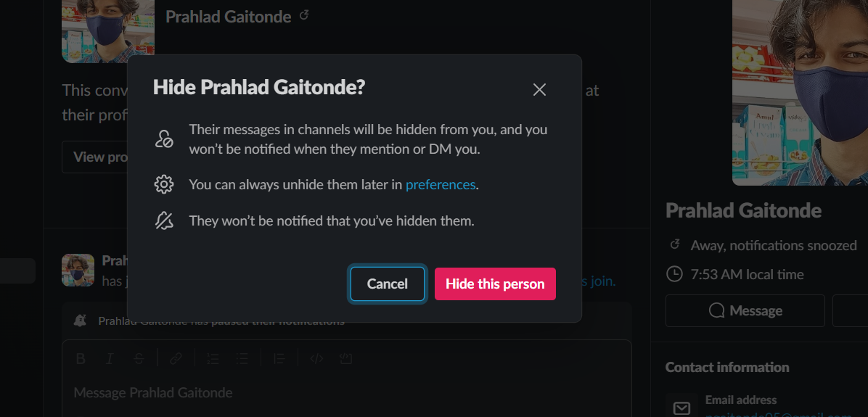Image resolution: width=868 pixels, height=417 pixels.
Task: Apply inline code formatting
Action: pyautogui.click(x=316, y=358)
